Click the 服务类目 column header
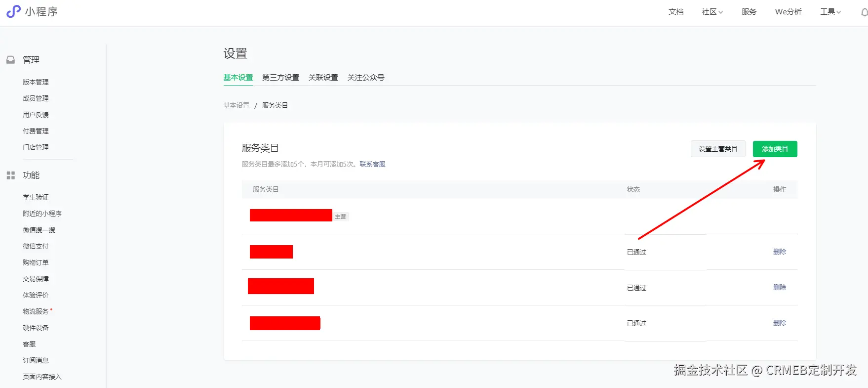The height and width of the screenshot is (388, 868). tap(266, 189)
